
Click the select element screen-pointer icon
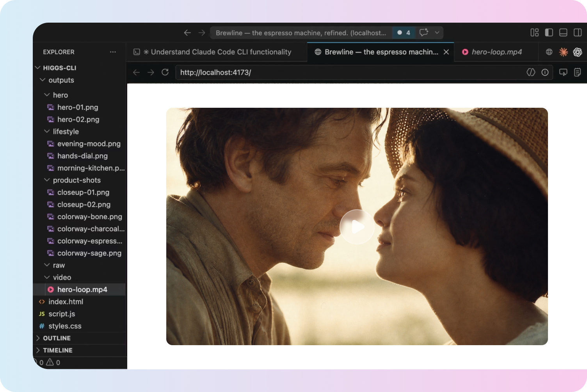[x=563, y=72]
